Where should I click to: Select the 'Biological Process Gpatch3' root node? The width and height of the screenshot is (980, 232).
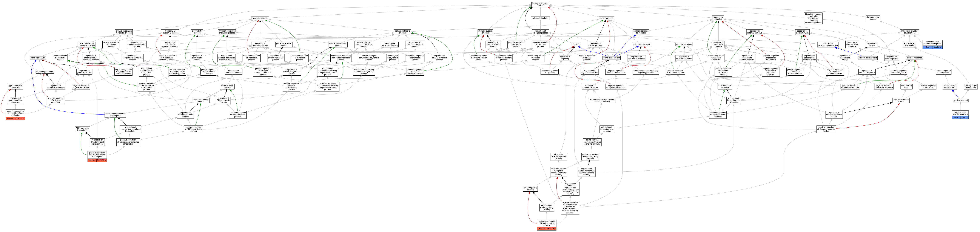(x=540, y=4)
